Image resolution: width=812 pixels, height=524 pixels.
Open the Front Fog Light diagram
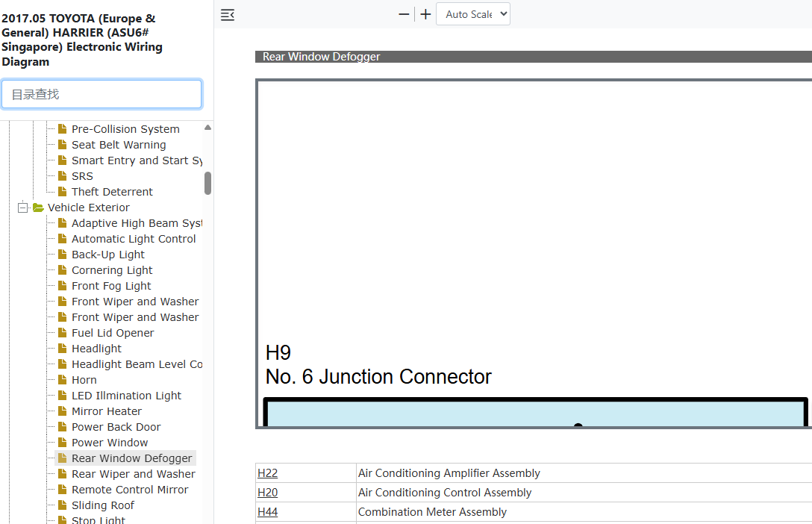[111, 286]
